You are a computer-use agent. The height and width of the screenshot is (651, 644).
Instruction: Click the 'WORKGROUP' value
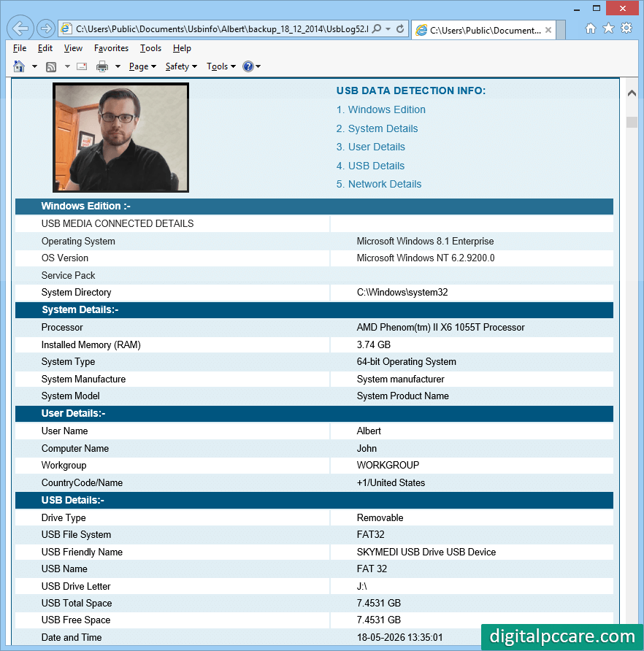tap(388, 465)
